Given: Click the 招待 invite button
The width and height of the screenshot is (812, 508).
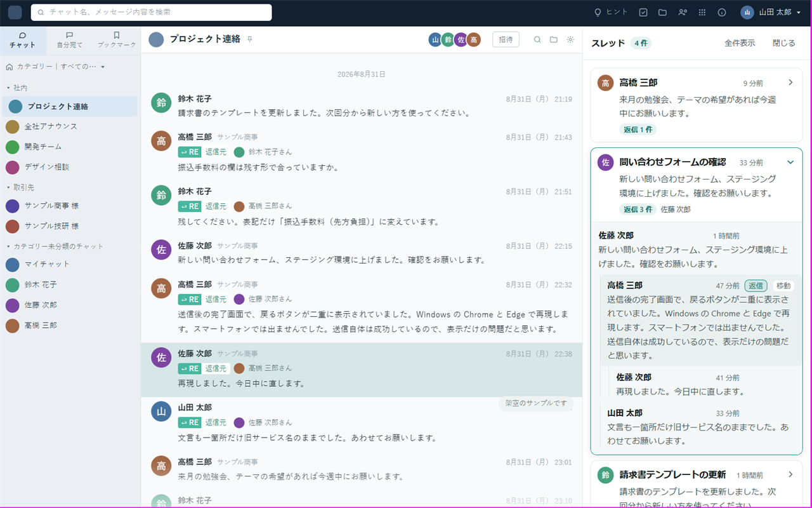Looking at the screenshot, I should (x=506, y=39).
